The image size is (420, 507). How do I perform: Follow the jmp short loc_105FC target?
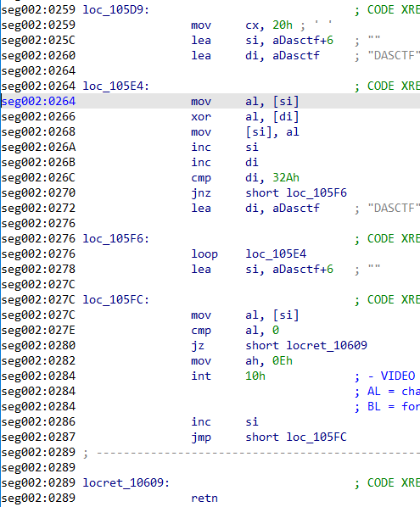(x=316, y=437)
